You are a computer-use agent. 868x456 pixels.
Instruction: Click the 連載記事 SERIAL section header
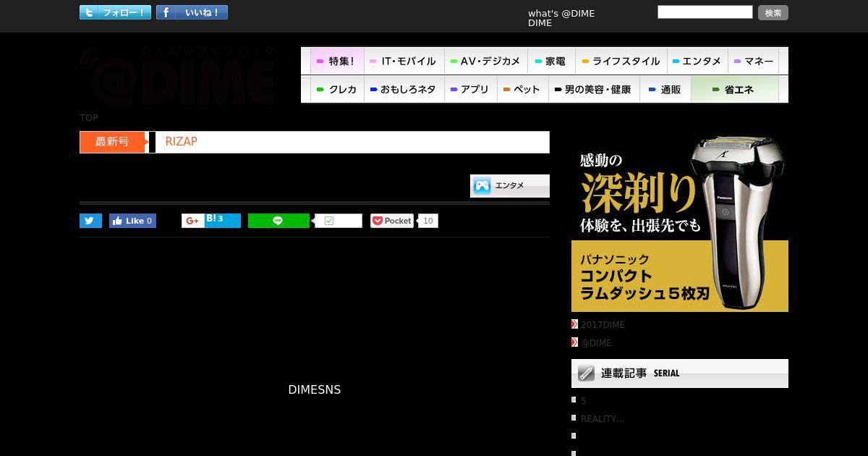click(x=680, y=373)
